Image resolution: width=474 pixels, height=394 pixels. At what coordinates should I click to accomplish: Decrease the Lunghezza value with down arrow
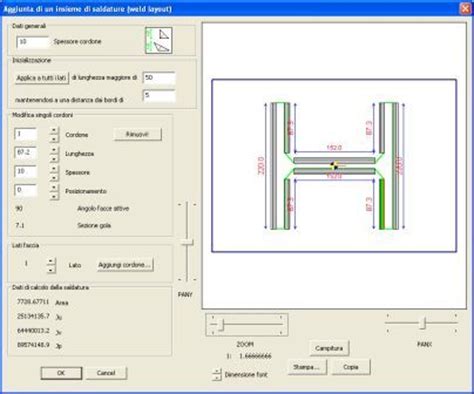54,159
